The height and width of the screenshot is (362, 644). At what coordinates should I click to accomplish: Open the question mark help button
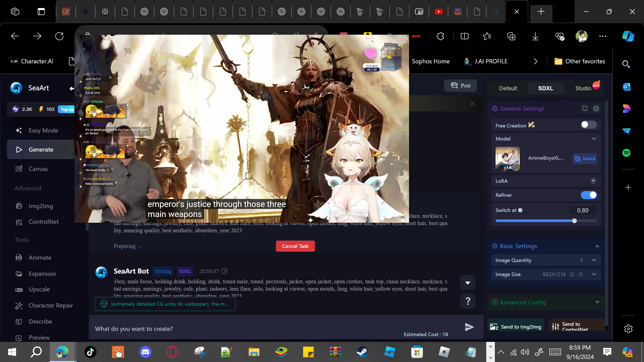tap(468, 301)
